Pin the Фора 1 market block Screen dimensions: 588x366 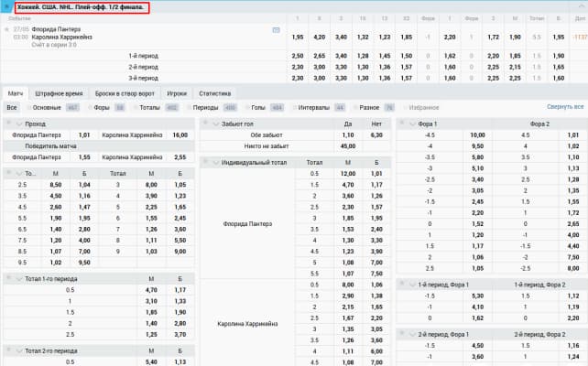(x=402, y=123)
